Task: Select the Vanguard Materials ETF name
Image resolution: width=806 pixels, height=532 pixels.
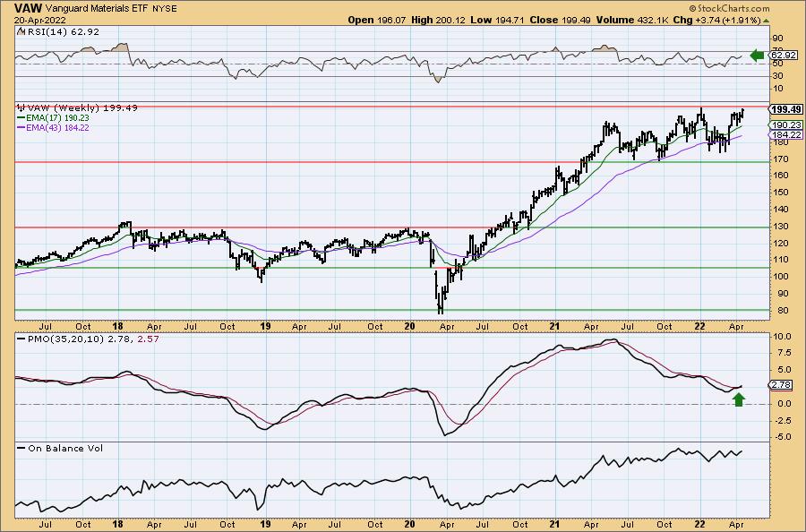Action: [x=96, y=9]
